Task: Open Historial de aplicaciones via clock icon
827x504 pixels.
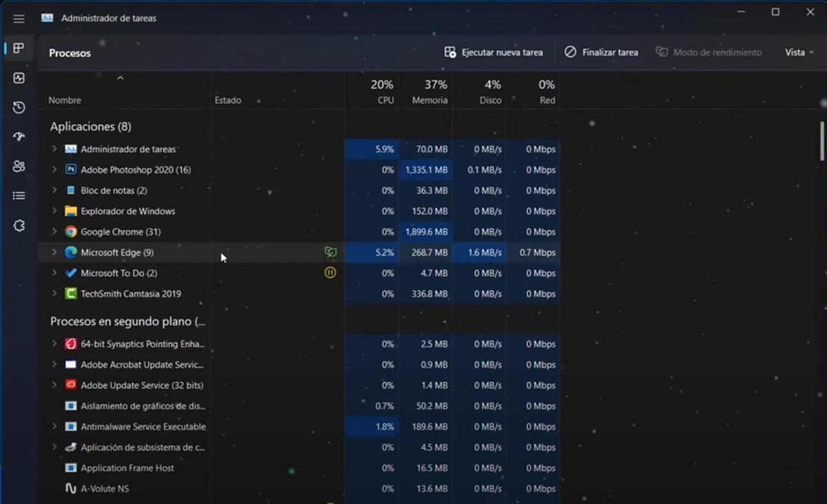Action: click(19, 107)
